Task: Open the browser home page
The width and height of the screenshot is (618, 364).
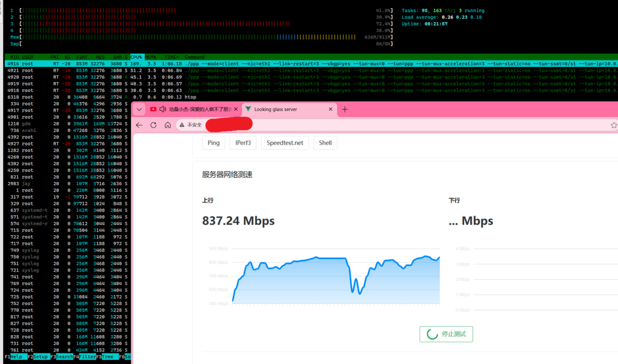Action: [x=168, y=125]
